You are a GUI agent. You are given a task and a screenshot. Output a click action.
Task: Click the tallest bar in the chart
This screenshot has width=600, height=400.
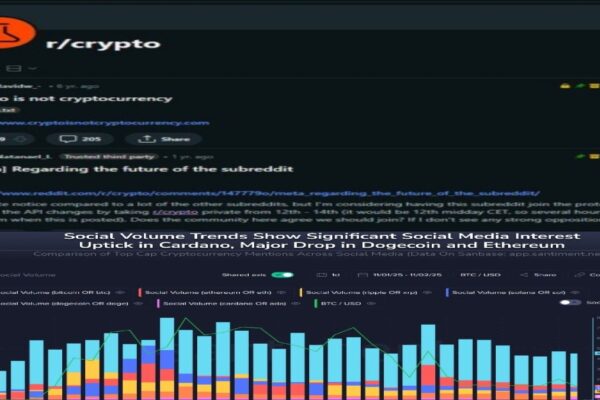(167, 359)
